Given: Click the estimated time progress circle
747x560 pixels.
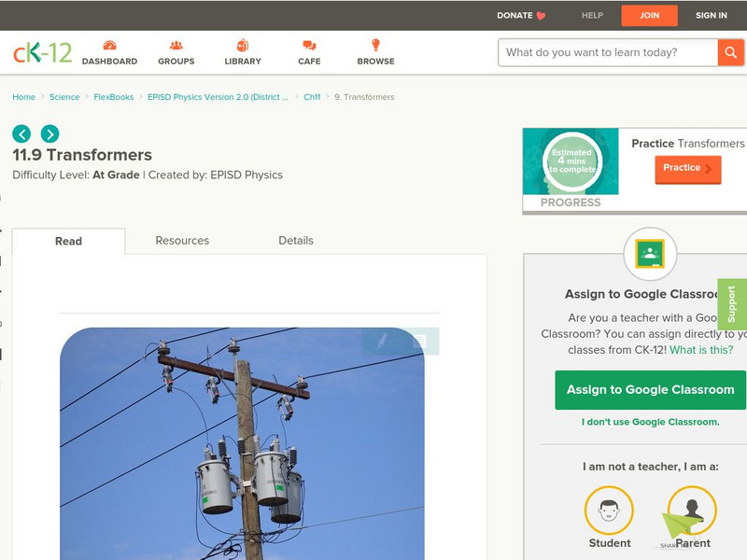Looking at the screenshot, I should tap(572, 161).
